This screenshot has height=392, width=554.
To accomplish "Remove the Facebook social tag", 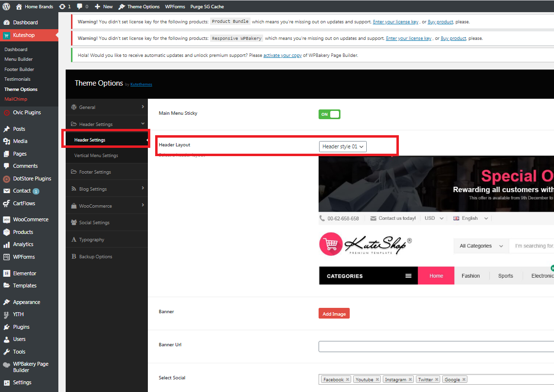I will pyautogui.click(x=348, y=379).
